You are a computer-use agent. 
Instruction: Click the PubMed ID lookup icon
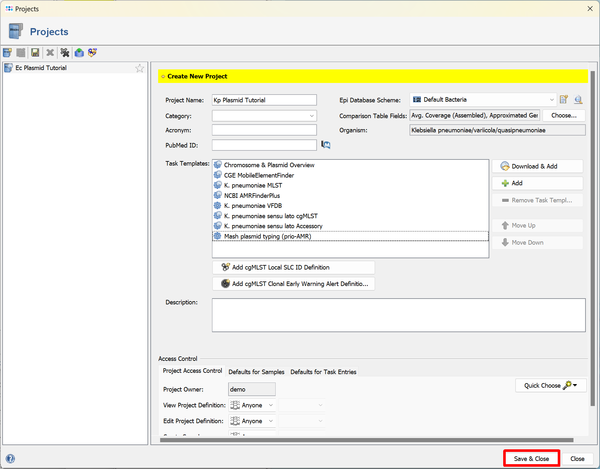pyautogui.click(x=326, y=145)
